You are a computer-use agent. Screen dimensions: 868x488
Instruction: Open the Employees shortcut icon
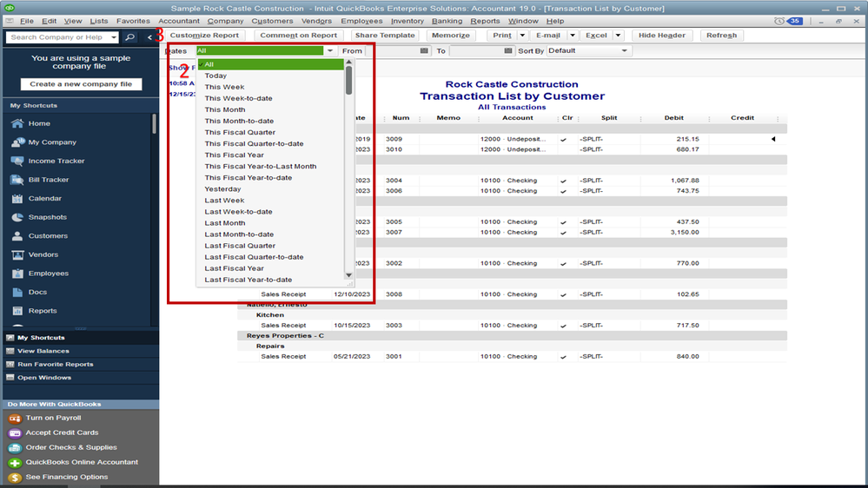tap(17, 274)
